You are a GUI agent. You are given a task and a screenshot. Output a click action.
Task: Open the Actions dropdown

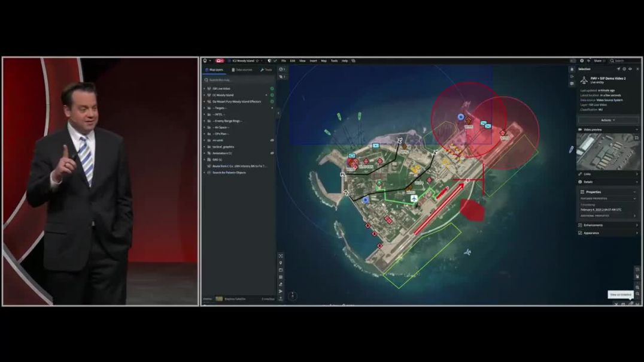click(607, 120)
